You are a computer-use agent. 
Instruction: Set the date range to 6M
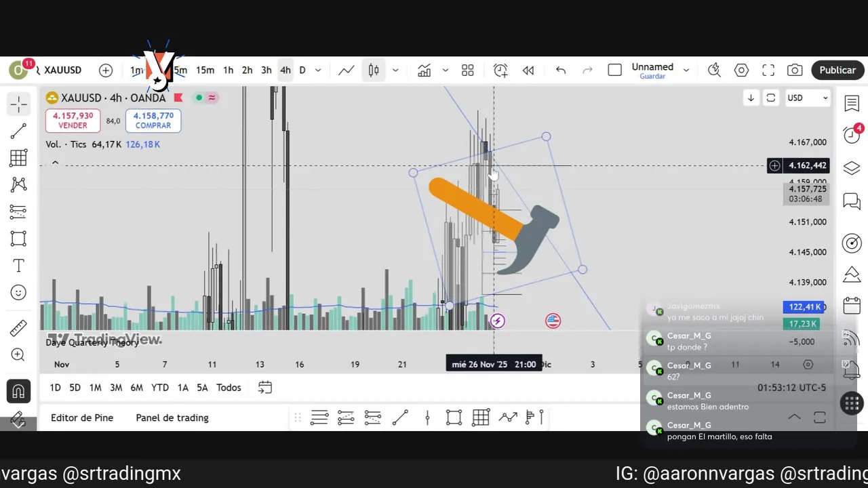pyautogui.click(x=136, y=388)
